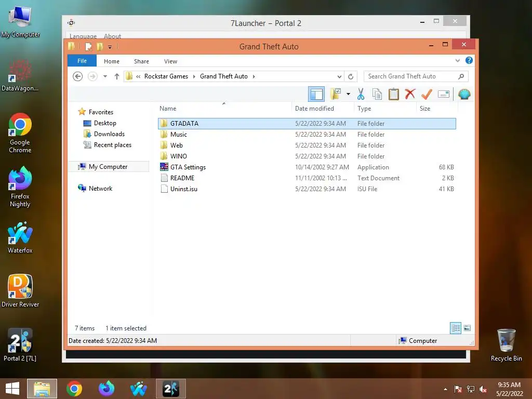
Task: Click the search magnifier icon
Action: click(461, 76)
